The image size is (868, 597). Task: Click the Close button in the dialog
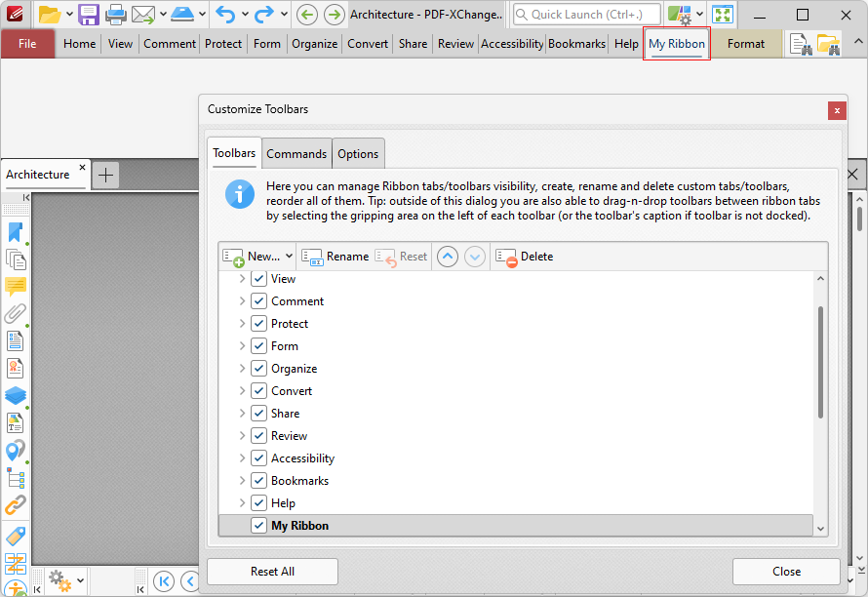[786, 572]
